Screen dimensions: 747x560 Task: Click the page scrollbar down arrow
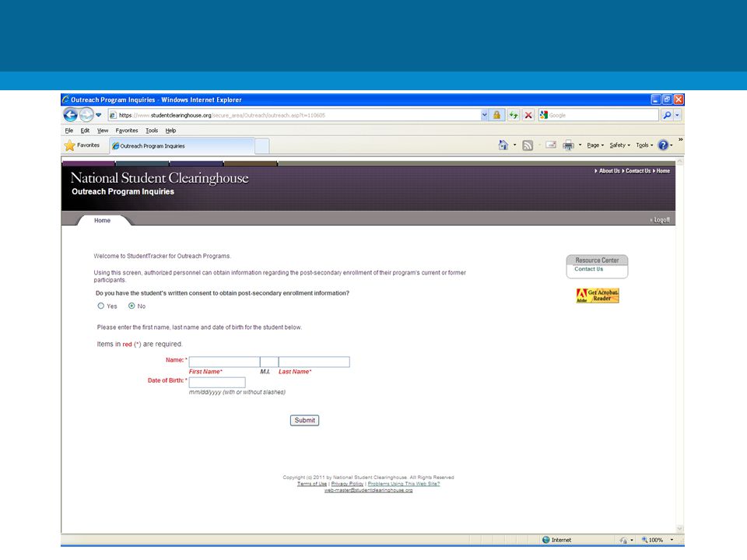[680, 529]
